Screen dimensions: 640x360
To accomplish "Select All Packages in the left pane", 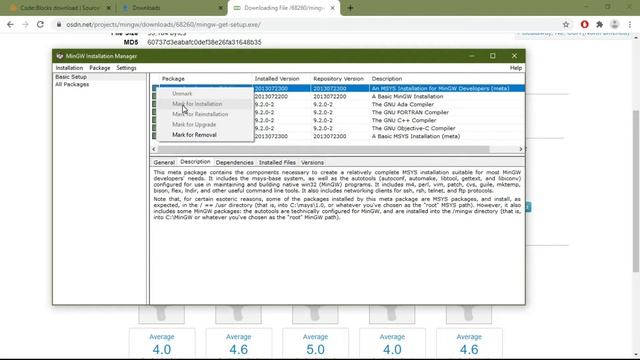I will click(x=72, y=84).
